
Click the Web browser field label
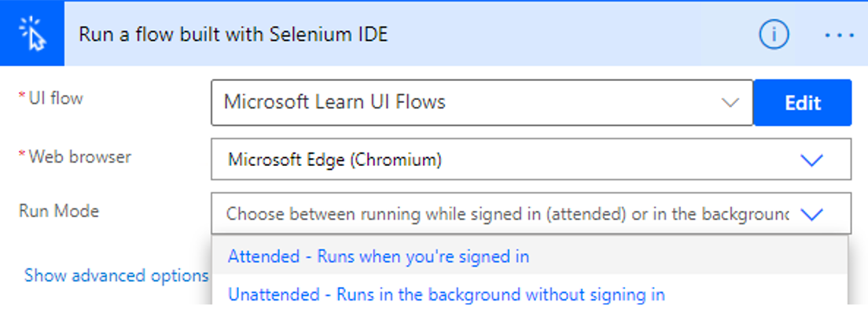pos(79,157)
